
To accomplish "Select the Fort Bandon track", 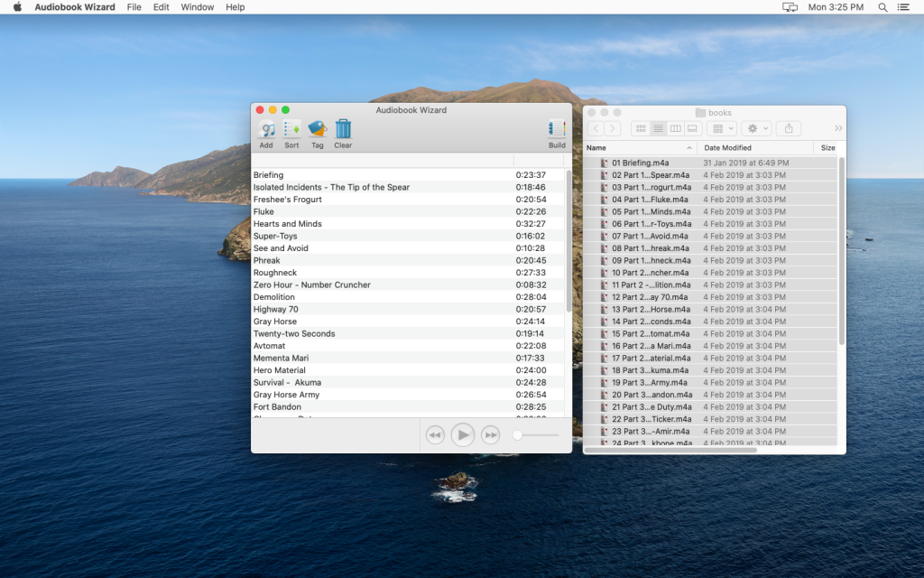I will (x=407, y=407).
